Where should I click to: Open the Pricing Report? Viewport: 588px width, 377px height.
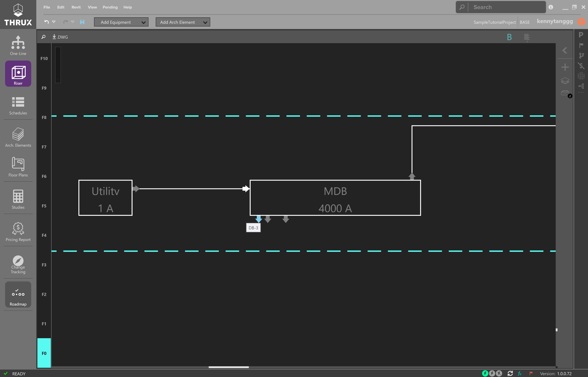tap(18, 232)
